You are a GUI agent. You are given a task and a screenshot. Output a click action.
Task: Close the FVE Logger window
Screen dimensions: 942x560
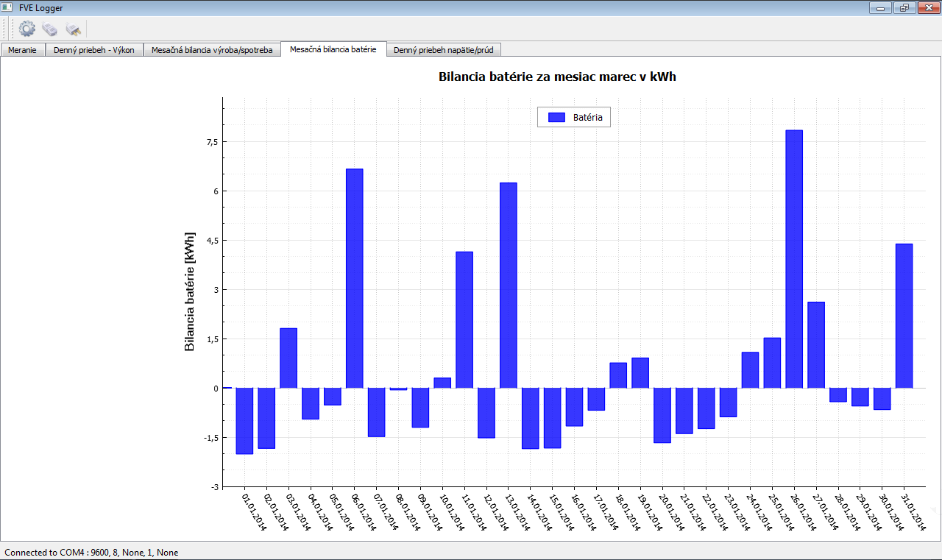(928, 8)
